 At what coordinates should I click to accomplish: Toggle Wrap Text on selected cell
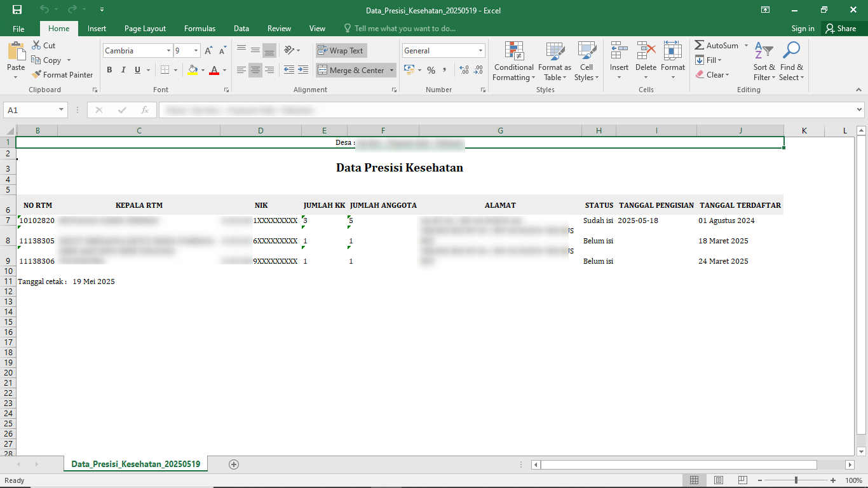point(341,51)
